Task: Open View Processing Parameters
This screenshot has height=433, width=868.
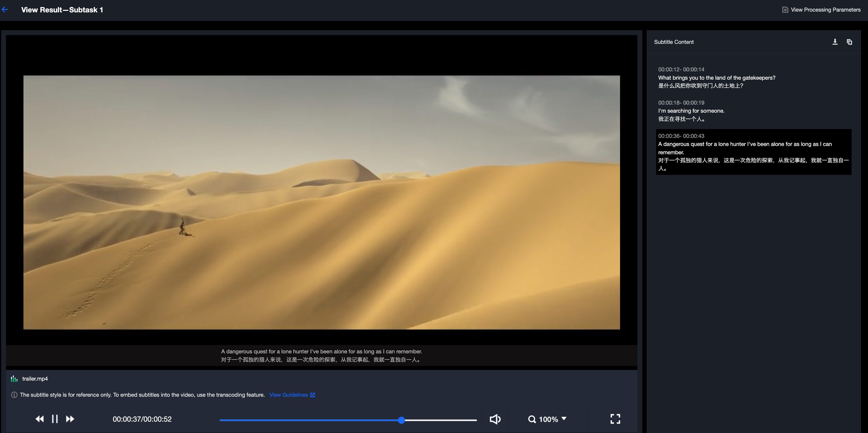Action: [821, 10]
